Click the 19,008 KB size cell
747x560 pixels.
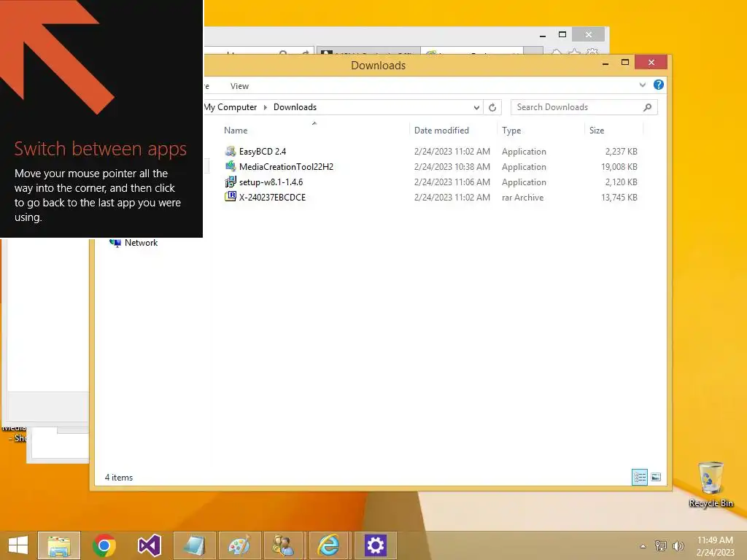pyautogui.click(x=619, y=167)
